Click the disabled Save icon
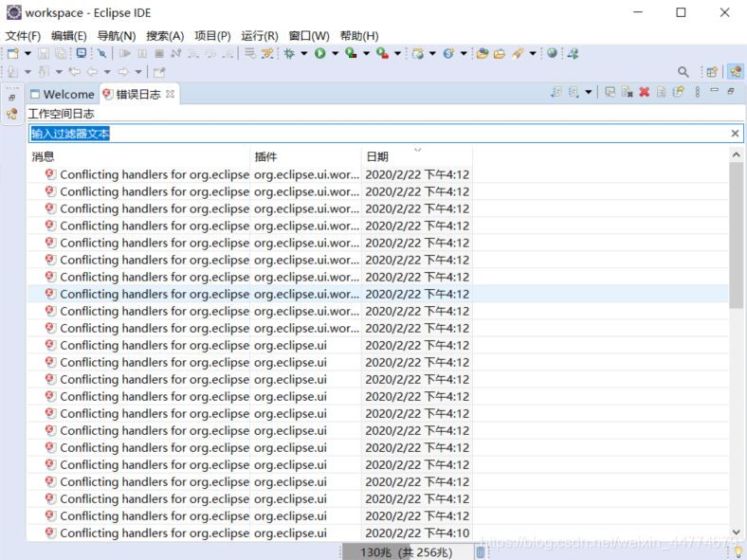 point(44,53)
